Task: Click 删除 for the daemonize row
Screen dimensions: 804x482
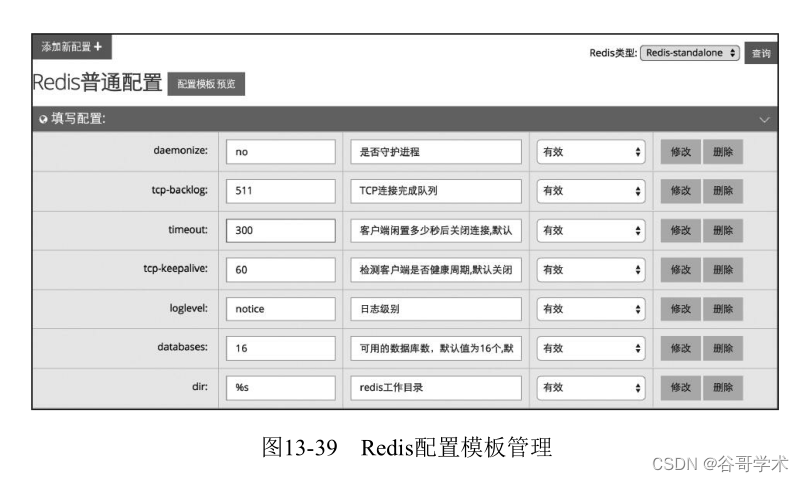Action: coord(722,152)
